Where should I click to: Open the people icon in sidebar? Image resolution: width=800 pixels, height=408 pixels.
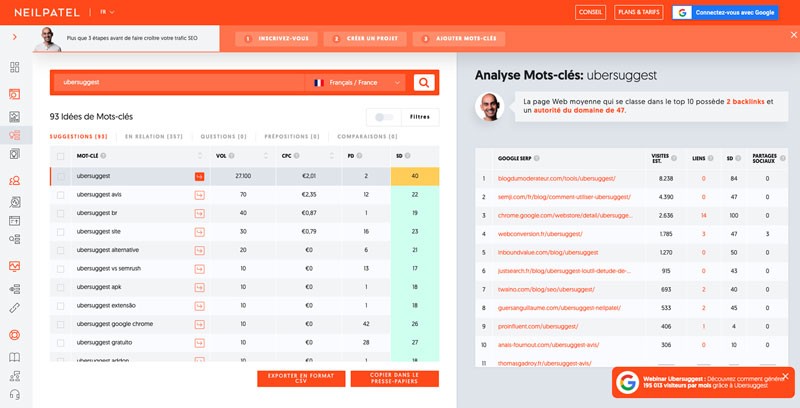15,180
